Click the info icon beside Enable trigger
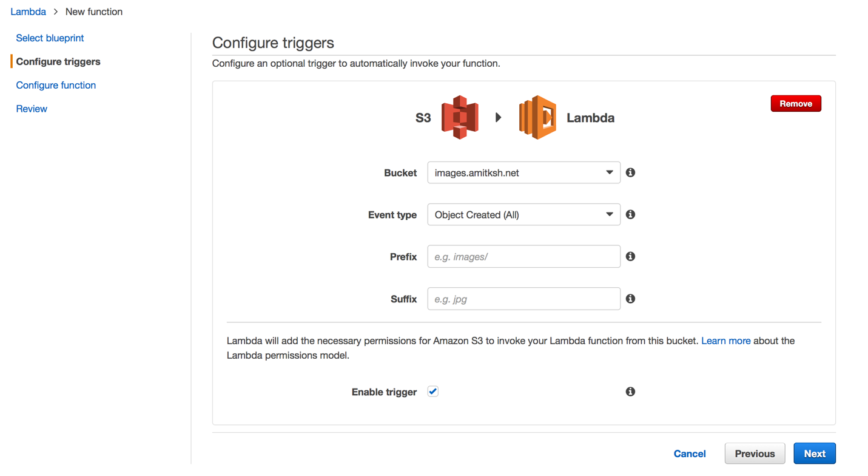This screenshot has width=868, height=476. point(630,392)
